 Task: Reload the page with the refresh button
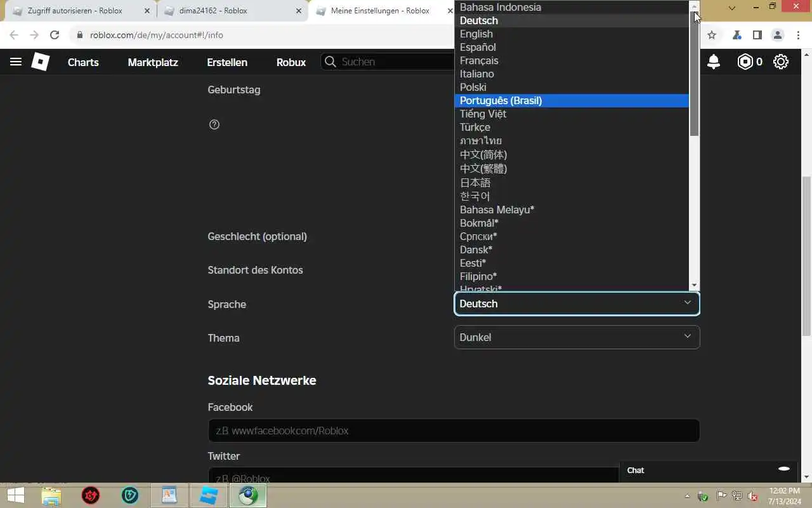tap(55, 35)
